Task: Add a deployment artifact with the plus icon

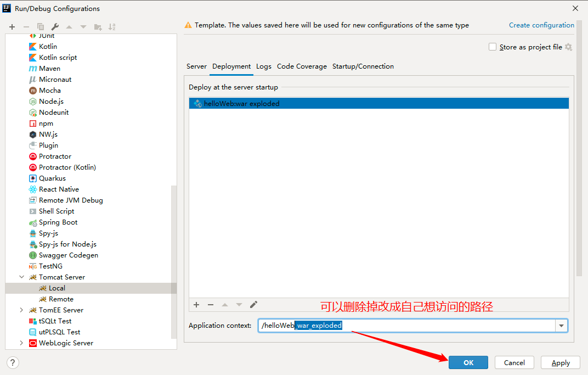Action: point(196,305)
